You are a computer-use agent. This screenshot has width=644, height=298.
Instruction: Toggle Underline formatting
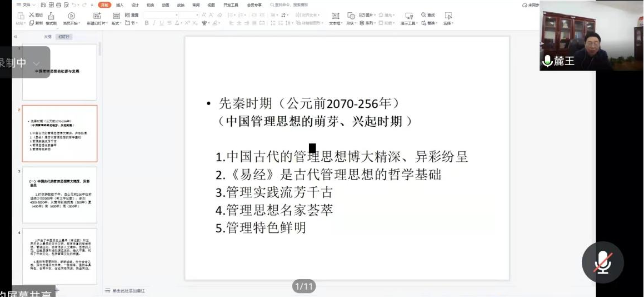click(x=162, y=23)
